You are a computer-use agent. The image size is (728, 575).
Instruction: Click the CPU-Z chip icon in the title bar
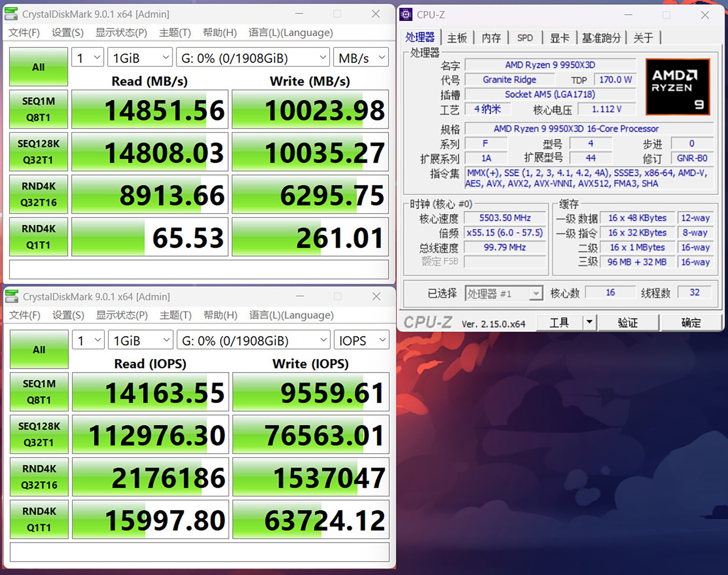pos(406,15)
